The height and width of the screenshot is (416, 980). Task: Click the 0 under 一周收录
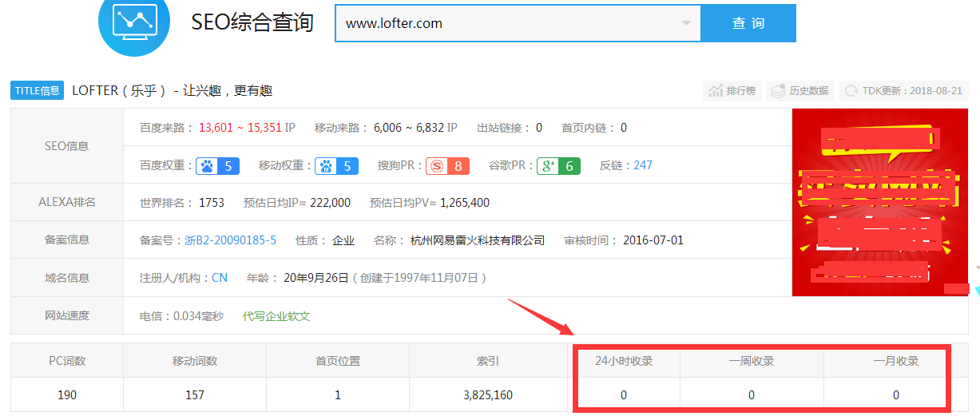pyautogui.click(x=752, y=395)
